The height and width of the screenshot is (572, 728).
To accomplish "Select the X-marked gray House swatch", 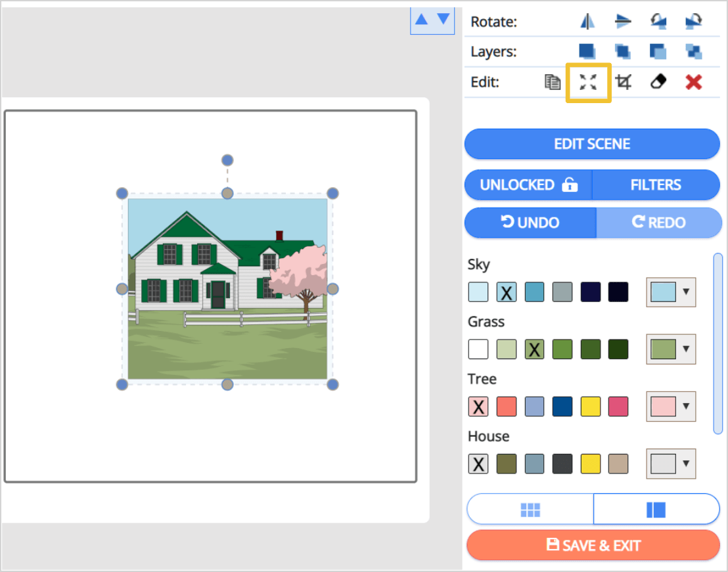I will click(478, 464).
